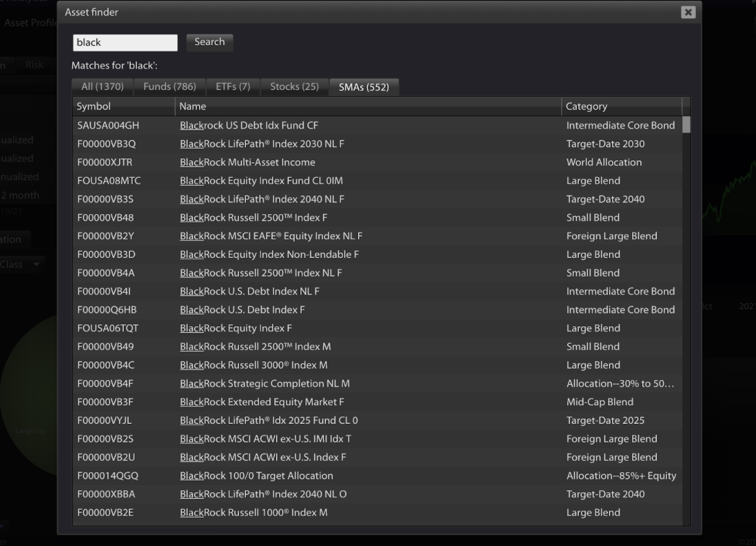Pick symbol F00000VB48

[105, 218]
